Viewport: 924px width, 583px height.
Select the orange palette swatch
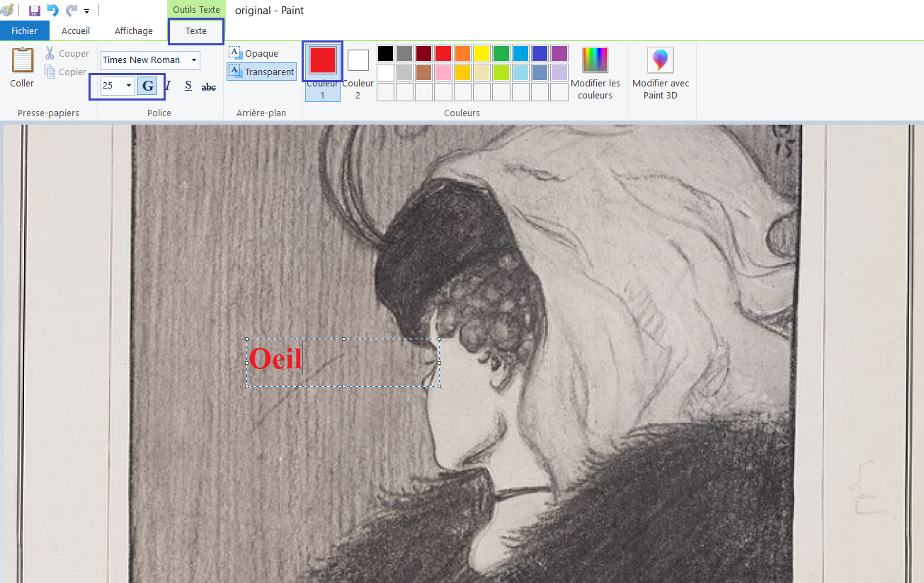[462, 53]
